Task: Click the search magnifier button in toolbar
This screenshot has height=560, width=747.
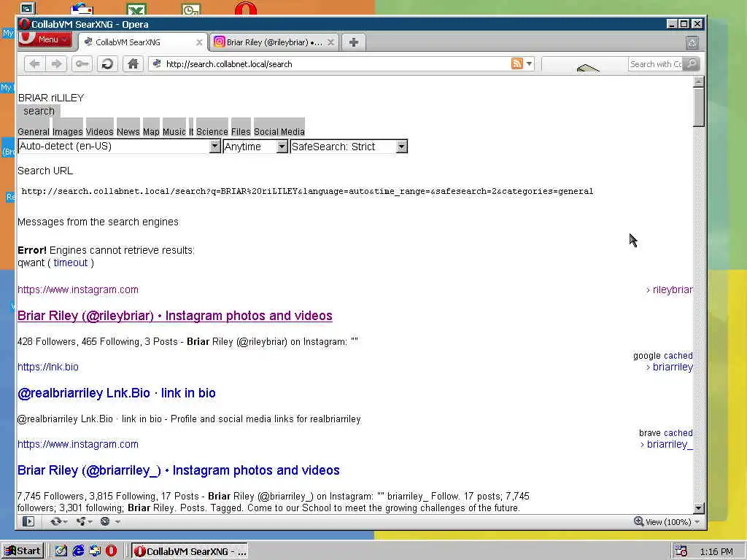Action: (692, 63)
